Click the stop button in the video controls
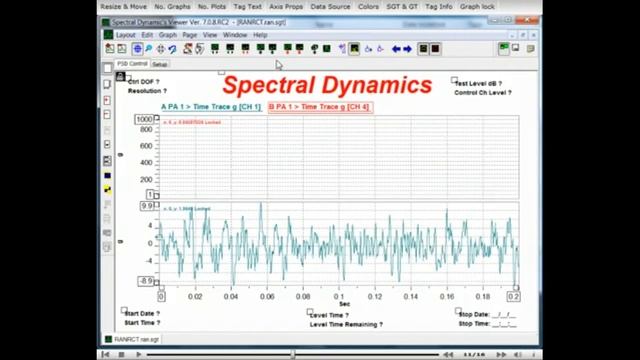This screenshot has width=640, height=360. (x=121, y=354)
